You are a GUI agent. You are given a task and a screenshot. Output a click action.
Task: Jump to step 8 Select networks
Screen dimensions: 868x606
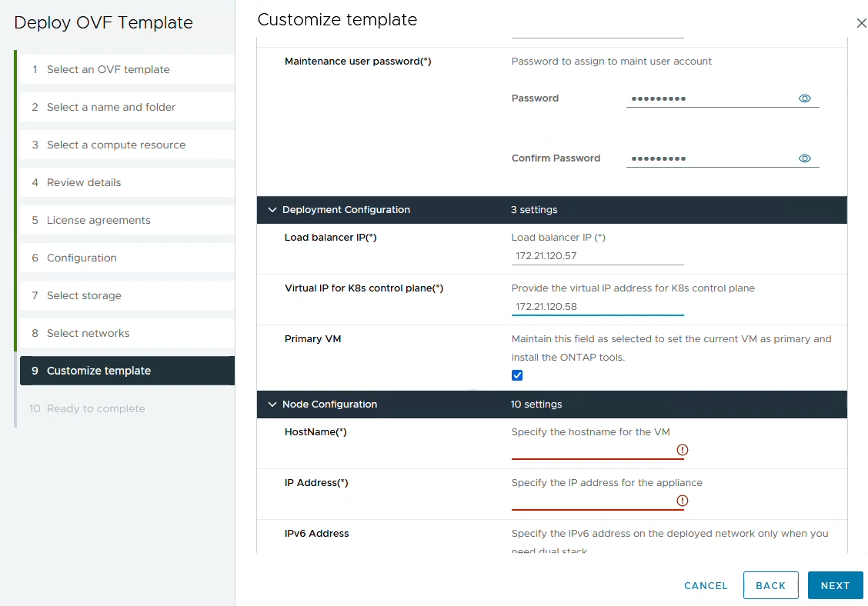(88, 333)
